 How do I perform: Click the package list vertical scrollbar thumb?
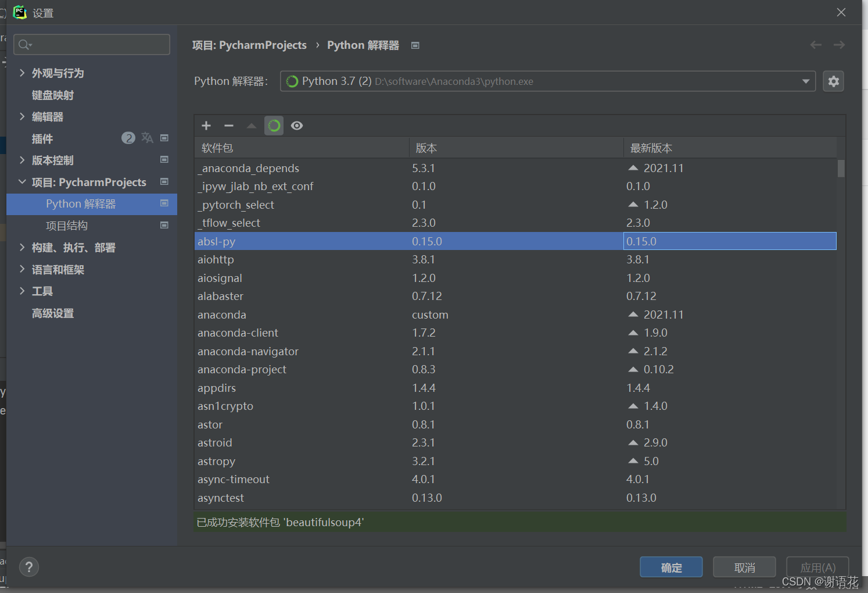(841, 168)
